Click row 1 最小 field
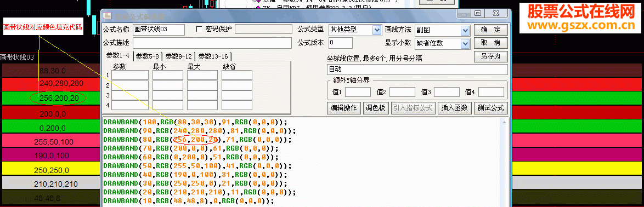644x207 pixels. (x=167, y=75)
